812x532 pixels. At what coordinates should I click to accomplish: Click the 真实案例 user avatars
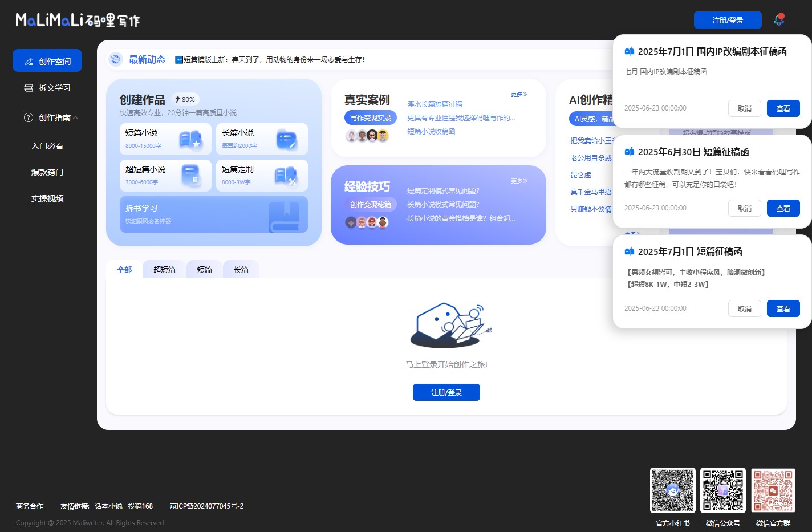367,136
